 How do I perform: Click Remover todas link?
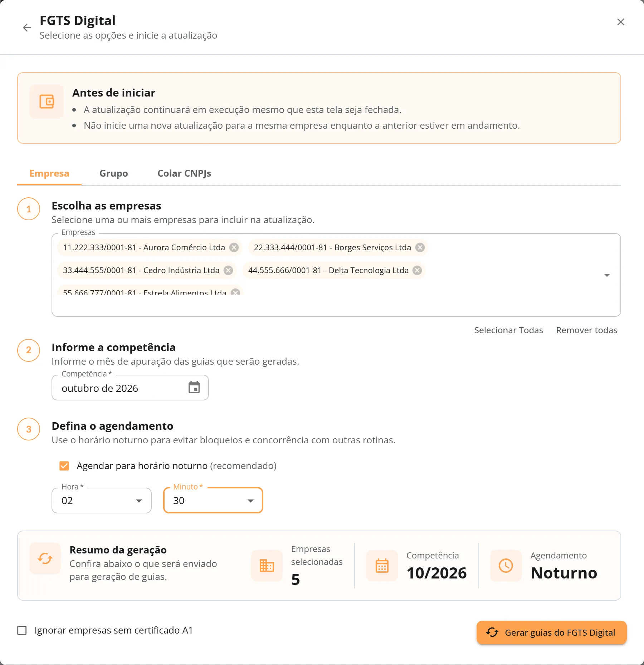587,330
